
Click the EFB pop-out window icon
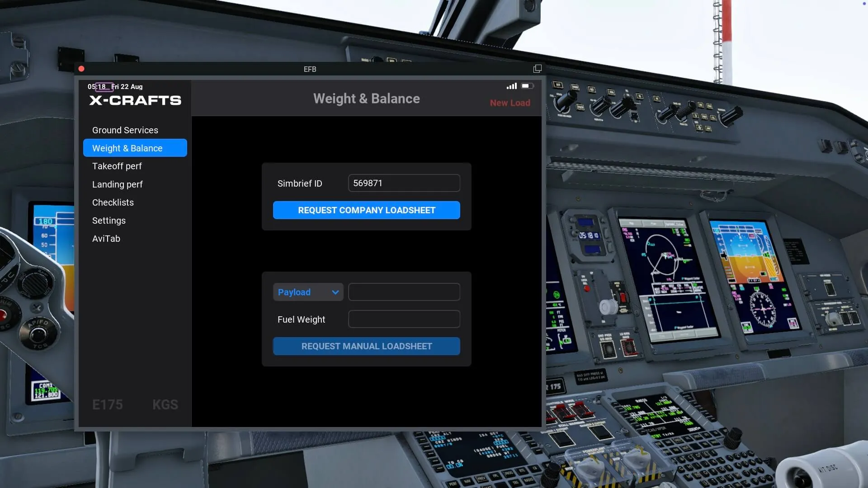[x=537, y=69]
